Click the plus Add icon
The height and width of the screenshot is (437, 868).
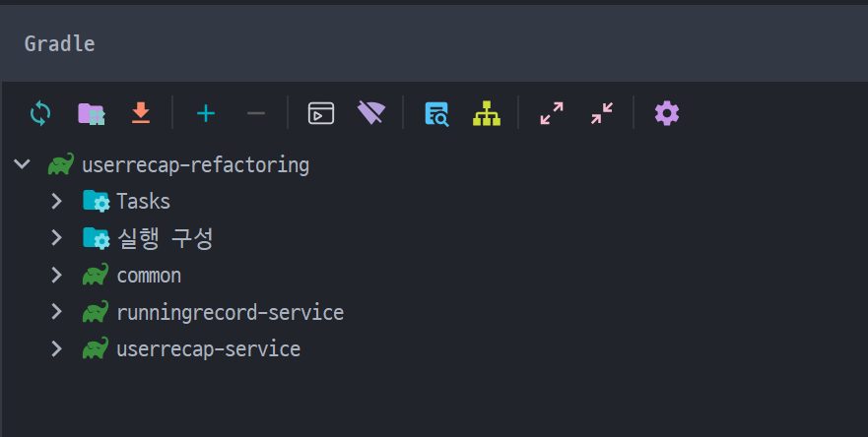tap(205, 113)
